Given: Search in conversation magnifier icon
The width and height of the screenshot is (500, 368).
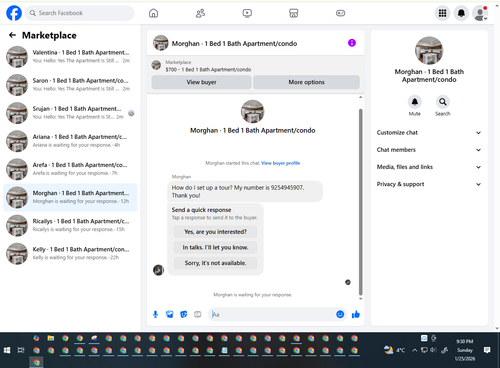Looking at the screenshot, I should (443, 102).
